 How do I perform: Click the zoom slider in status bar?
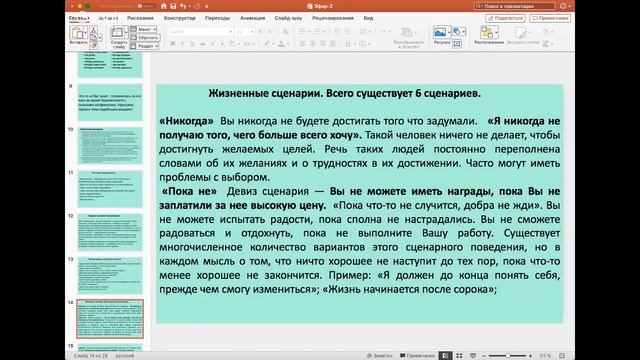[507, 356]
